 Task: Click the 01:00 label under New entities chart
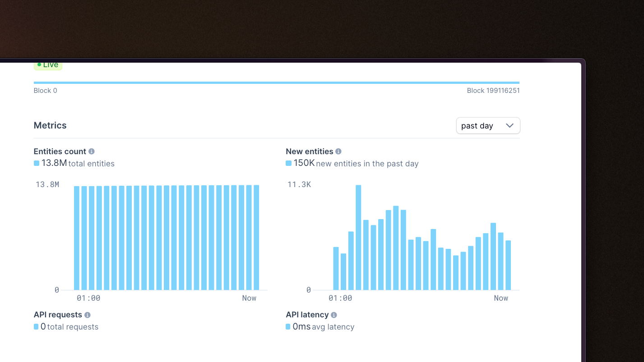340,298
